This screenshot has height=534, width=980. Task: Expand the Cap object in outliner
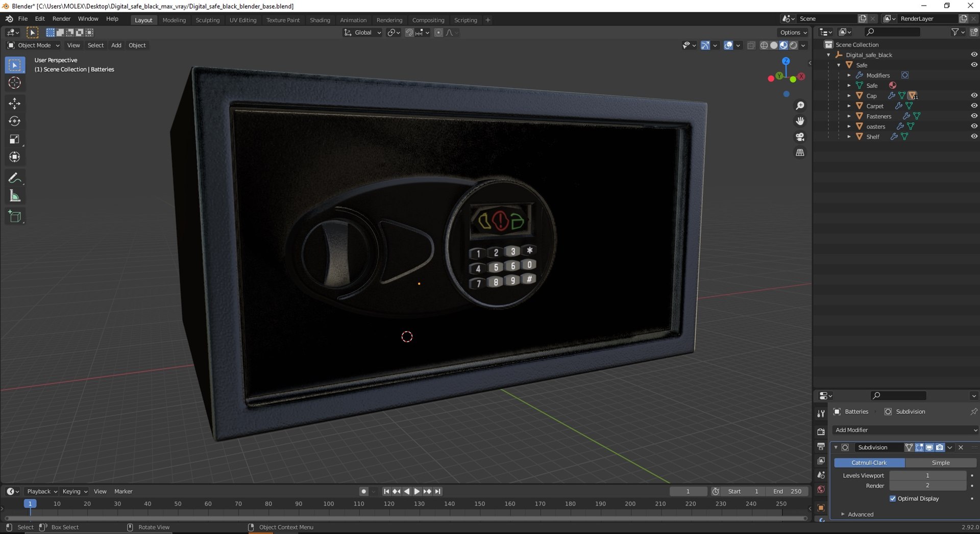pos(849,95)
